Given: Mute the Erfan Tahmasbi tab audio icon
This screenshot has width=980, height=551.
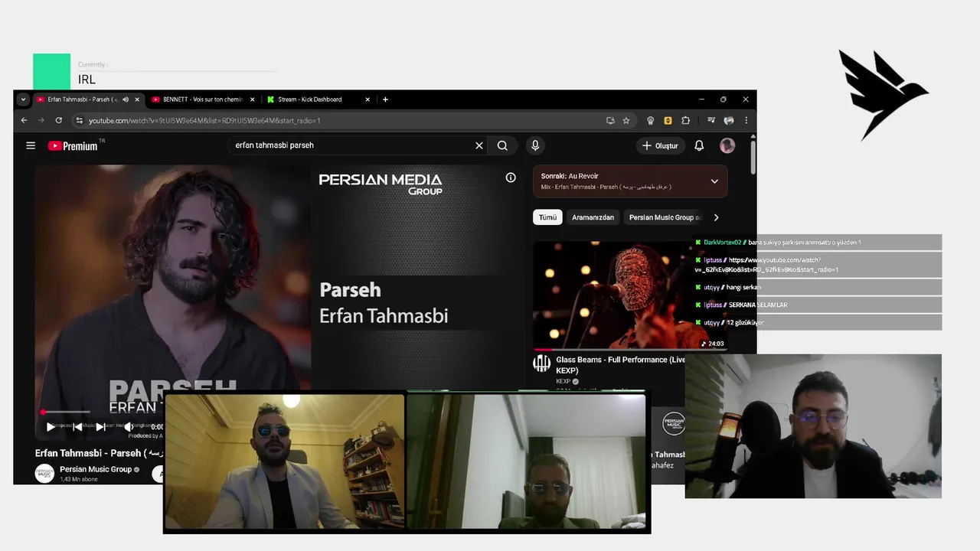Looking at the screenshot, I should click(126, 99).
